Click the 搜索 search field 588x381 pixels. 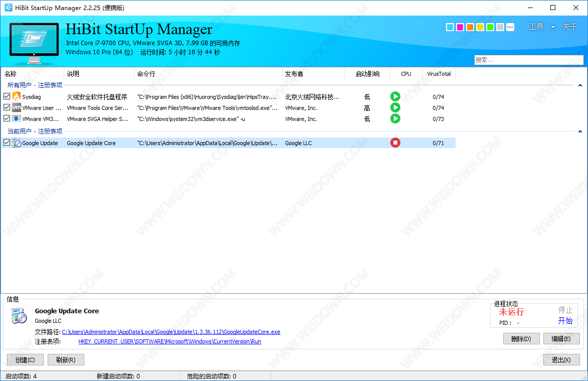point(529,60)
